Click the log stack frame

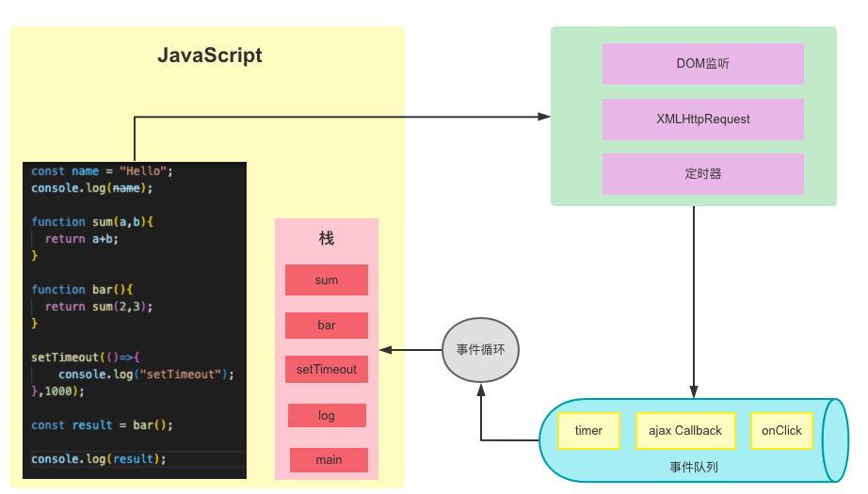tap(327, 416)
